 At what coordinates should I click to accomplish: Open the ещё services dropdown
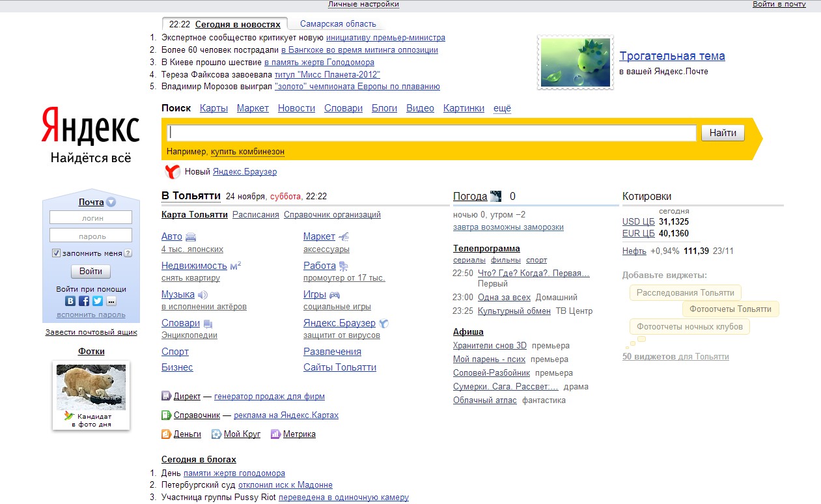pyautogui.click(x=502, y=108)
